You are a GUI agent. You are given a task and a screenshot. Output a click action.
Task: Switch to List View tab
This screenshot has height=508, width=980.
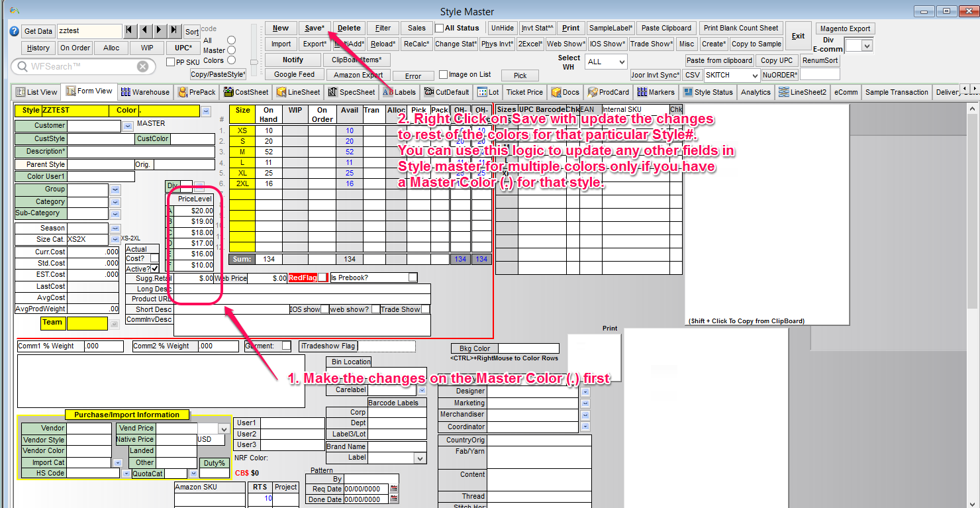pyautogui.click(x=36, y=92)
